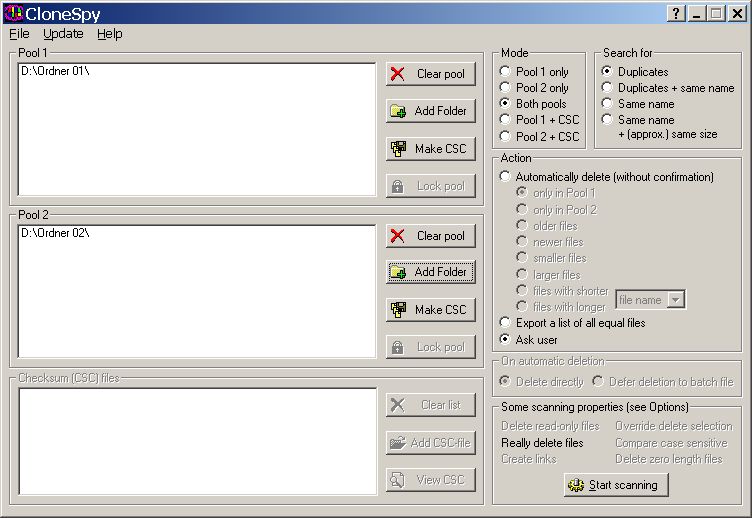Click the Really delete files property

coord(542,443)
